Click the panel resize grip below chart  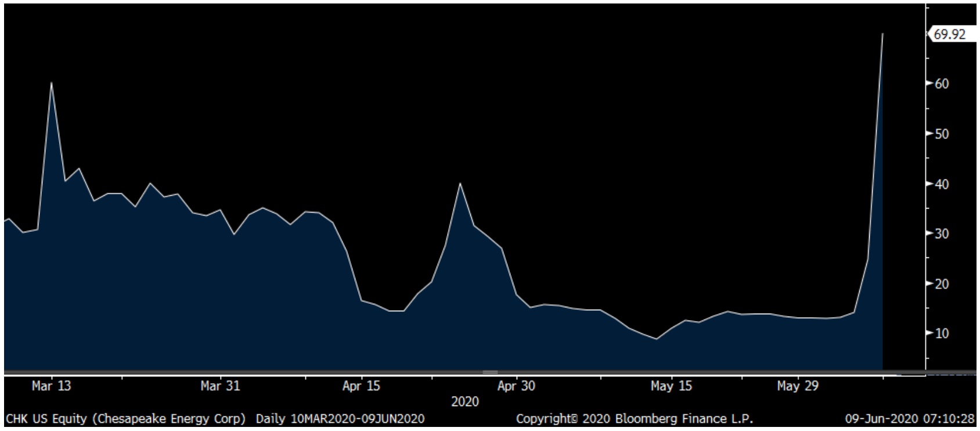490,372
